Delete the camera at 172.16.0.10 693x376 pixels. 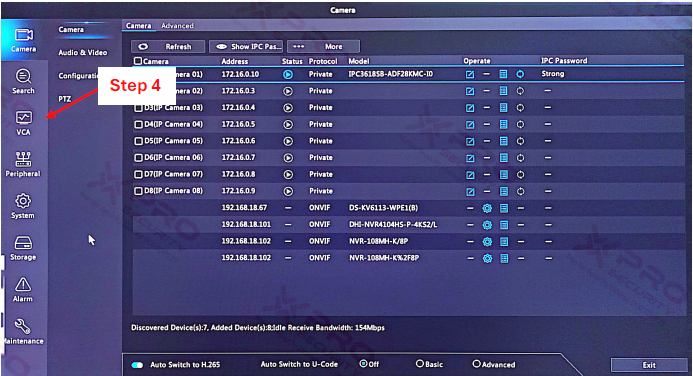click(487, 74)
